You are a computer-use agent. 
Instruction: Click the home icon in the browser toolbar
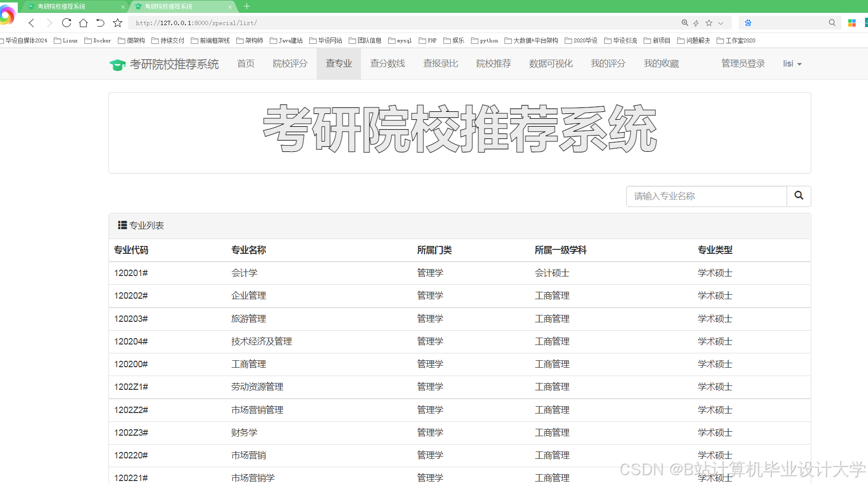coord(83,23)
